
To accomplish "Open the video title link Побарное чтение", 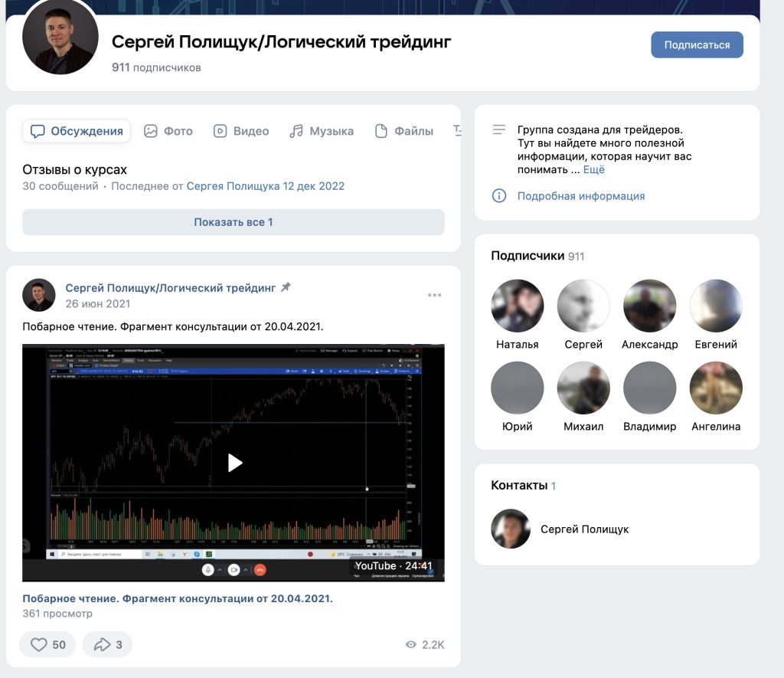I will point(178,598).
